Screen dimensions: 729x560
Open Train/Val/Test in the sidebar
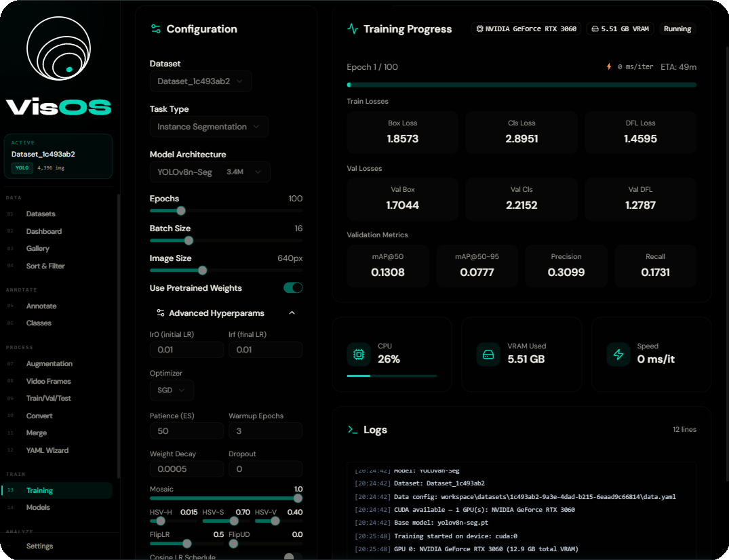pos(48,398)
